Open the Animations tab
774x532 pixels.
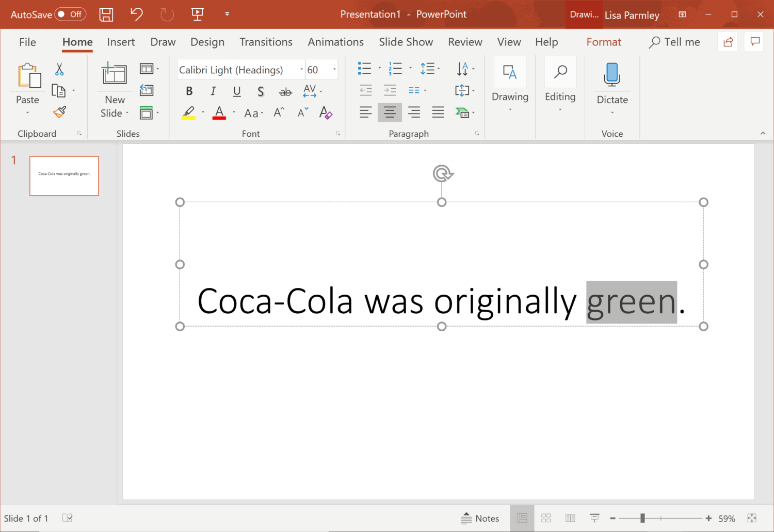coord(336,42)
